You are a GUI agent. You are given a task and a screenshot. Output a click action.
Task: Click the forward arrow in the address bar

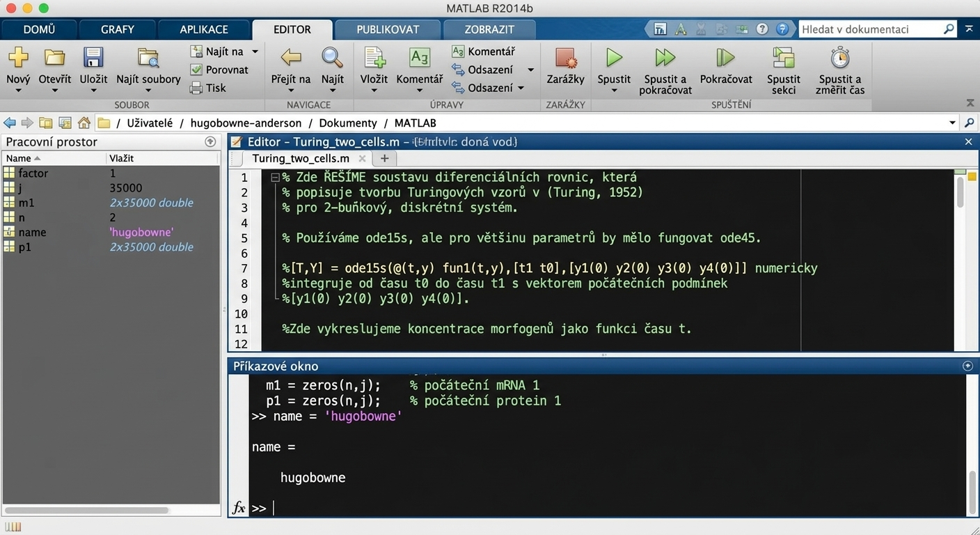click(x=27, y=123)
